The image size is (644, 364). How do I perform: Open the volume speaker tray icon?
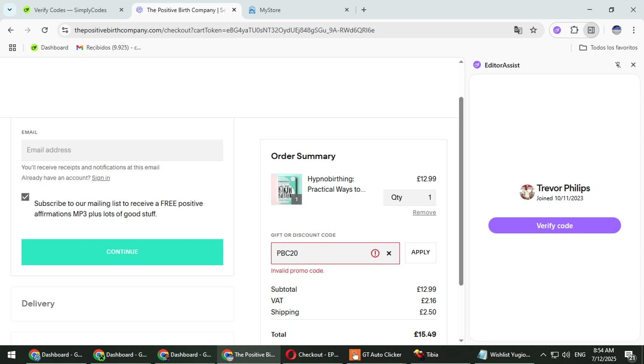pyautogui.click(x=566, y=355)
